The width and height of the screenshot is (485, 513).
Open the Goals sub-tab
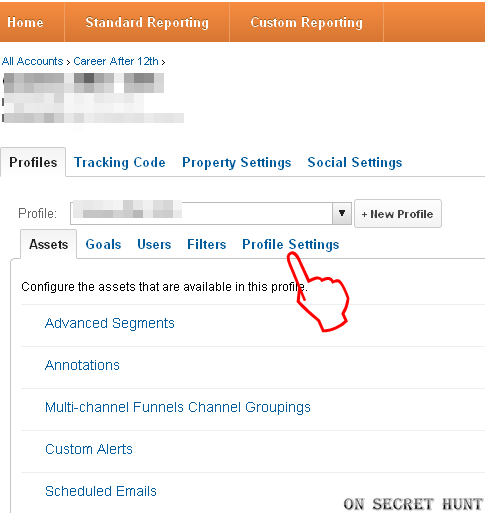pos(103,244)
